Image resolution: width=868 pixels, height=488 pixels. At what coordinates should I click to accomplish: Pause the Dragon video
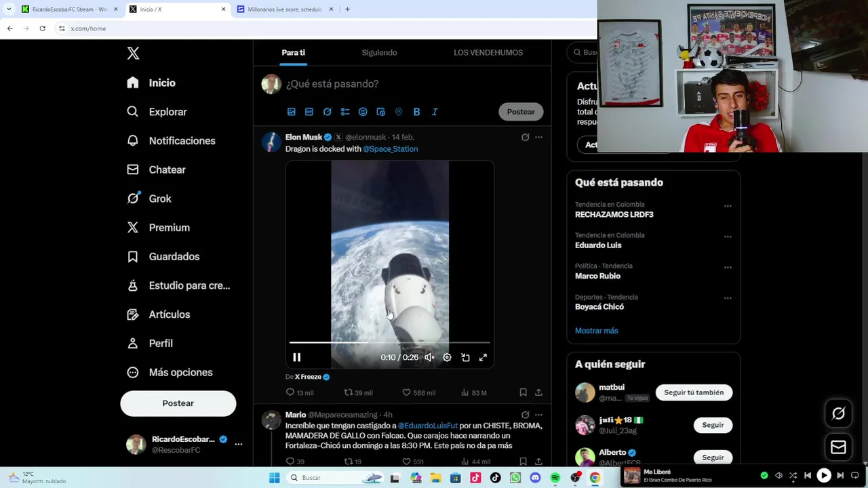pyautogui.click(x=296, y=357)
